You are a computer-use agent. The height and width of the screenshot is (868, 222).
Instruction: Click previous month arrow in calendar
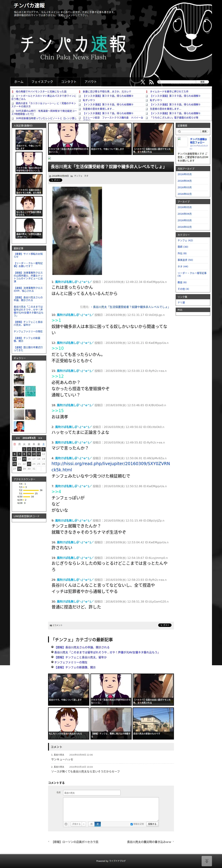tap(18, 438)
